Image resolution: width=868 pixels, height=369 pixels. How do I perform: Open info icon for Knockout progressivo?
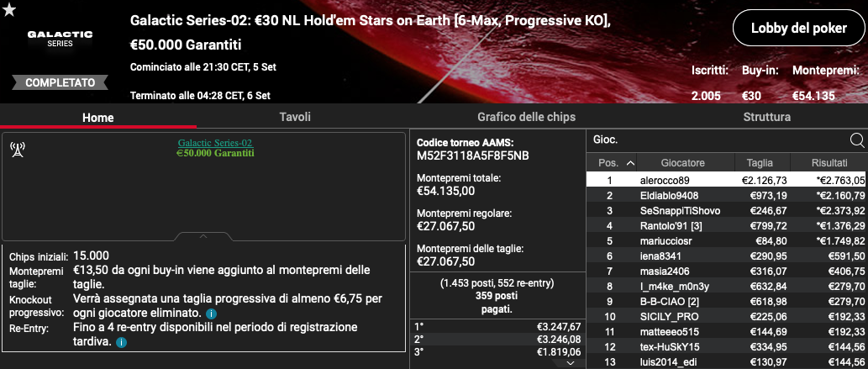(211, 314)
